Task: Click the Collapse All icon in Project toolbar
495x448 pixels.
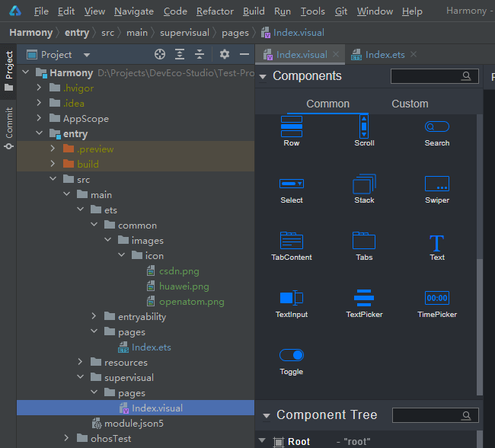Action: click(200, 54)
